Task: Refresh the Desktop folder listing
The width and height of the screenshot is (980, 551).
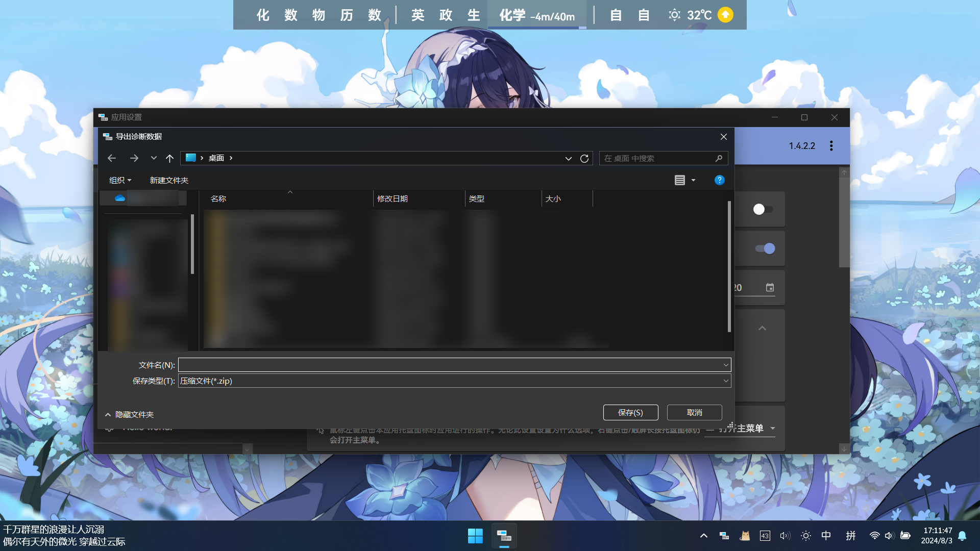Action: pos(584,158)
